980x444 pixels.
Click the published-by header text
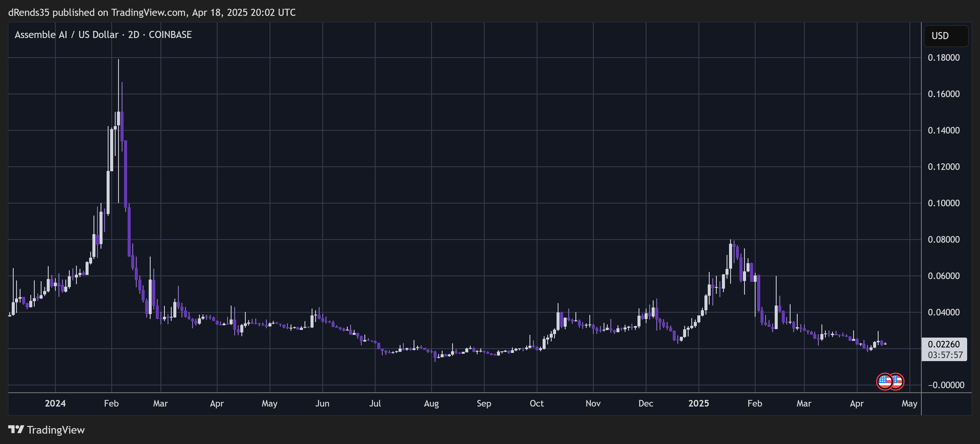(x=152, y=13)
